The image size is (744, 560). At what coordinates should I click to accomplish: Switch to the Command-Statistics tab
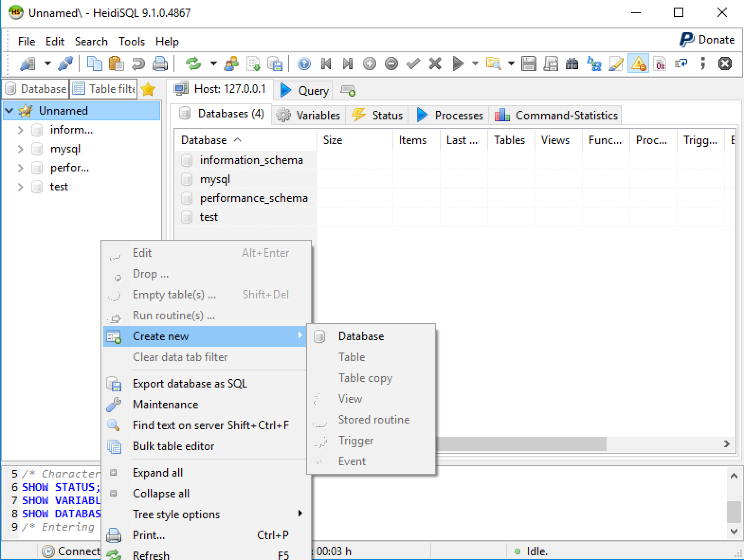pyautogui.click(x=556, y=115)
